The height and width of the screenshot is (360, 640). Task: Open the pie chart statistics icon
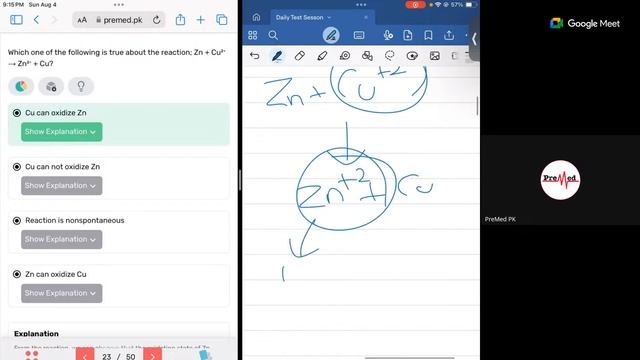(21, 86)
